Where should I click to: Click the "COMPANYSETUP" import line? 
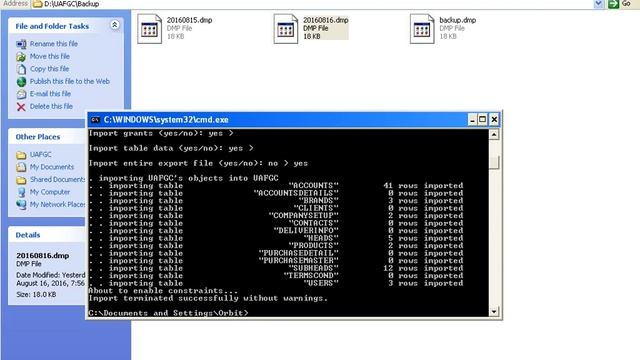[276, 216]
